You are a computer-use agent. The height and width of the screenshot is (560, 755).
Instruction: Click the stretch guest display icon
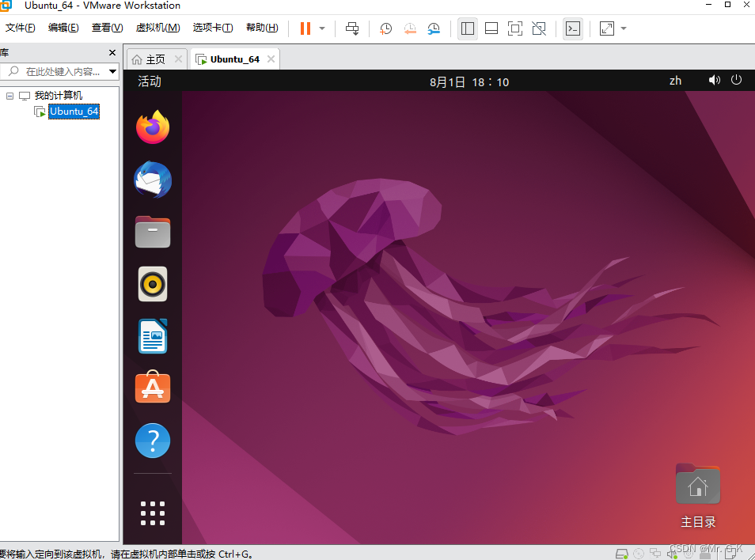coord(607,28)
